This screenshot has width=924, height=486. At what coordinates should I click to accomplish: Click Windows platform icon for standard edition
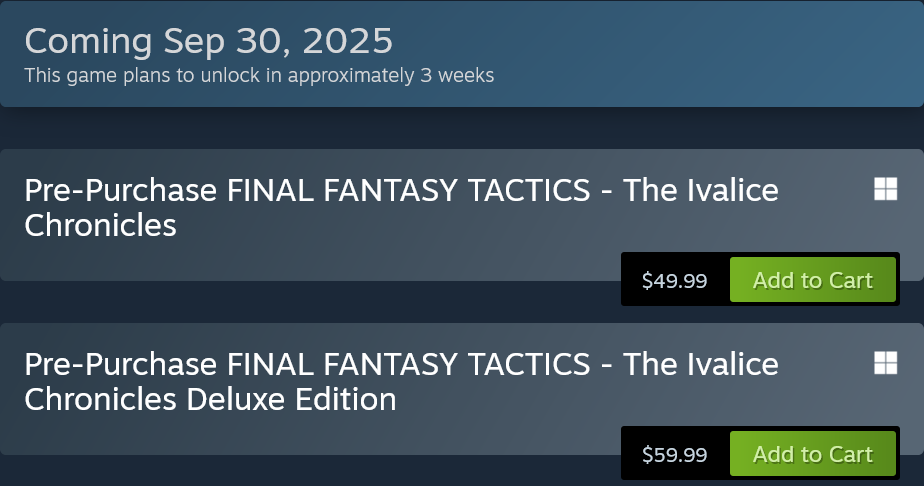[x=885, y=189]
